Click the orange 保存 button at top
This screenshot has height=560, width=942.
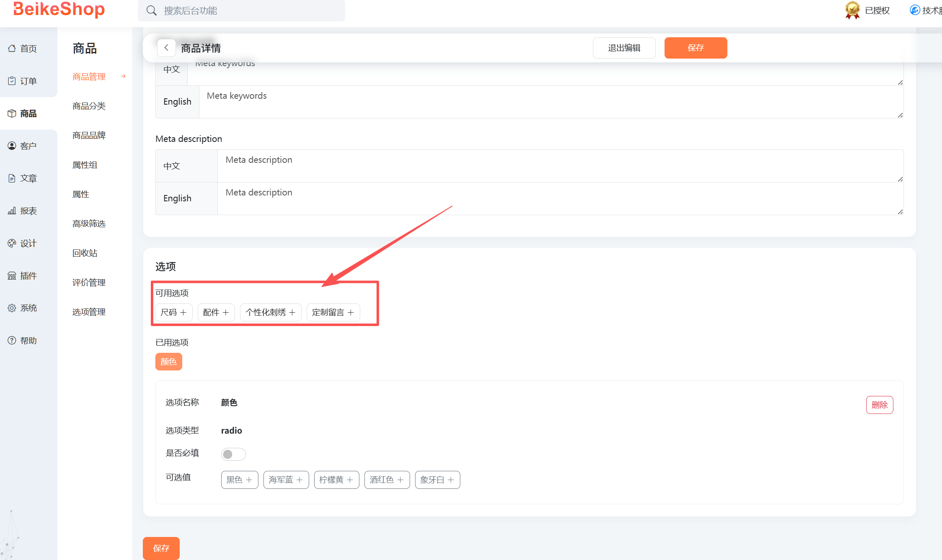click(x=695, y=48)
